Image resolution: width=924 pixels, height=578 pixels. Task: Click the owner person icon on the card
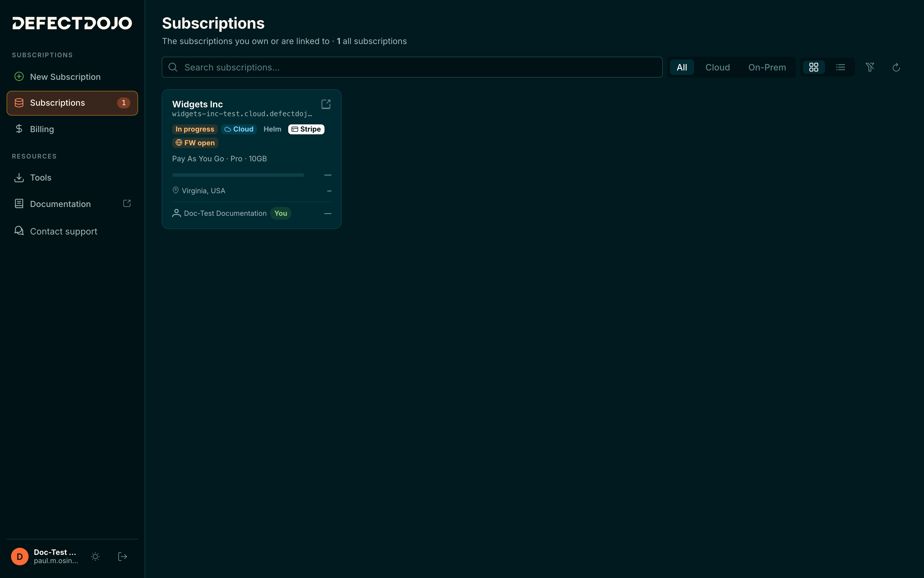[x=176, y=213]
